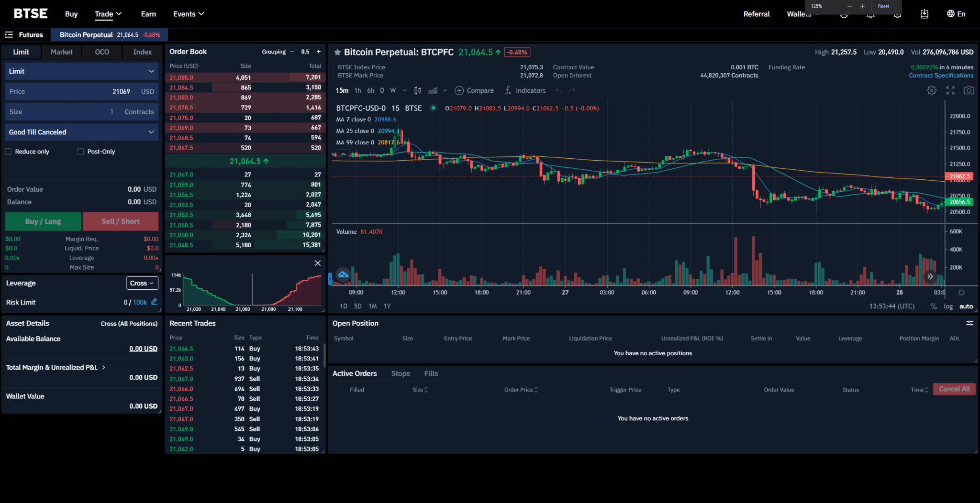Open more chart styles dropdown arrow
Image resolution: width=980 pixels, height=503 pixels.
445,90
